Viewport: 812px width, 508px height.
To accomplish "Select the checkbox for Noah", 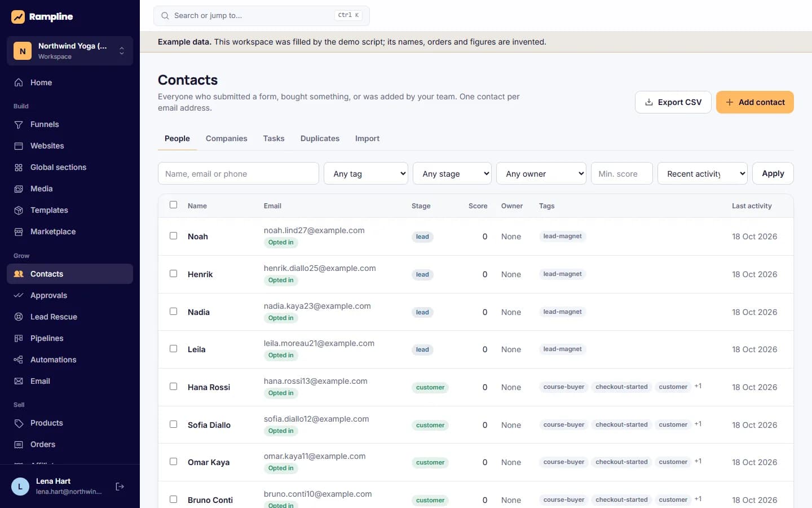I will pos(173,236).
